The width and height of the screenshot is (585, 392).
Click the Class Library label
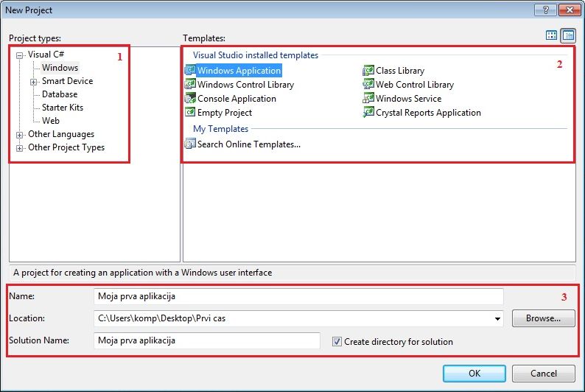point(400,71)
